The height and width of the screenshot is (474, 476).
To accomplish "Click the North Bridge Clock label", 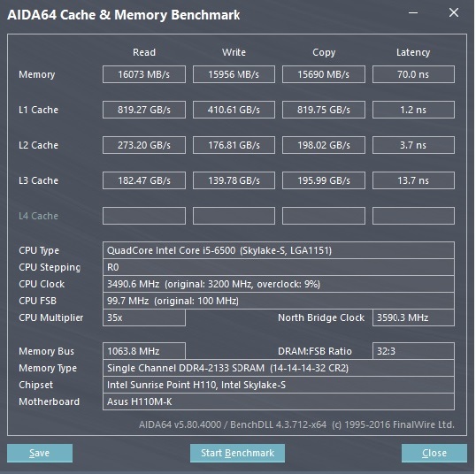I will coord(321,317).
